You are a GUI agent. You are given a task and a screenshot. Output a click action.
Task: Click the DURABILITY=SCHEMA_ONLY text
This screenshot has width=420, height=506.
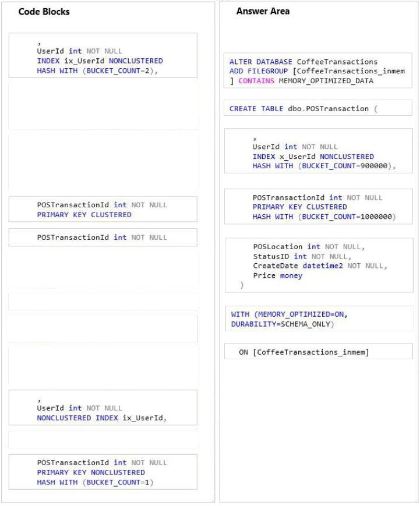283,324
